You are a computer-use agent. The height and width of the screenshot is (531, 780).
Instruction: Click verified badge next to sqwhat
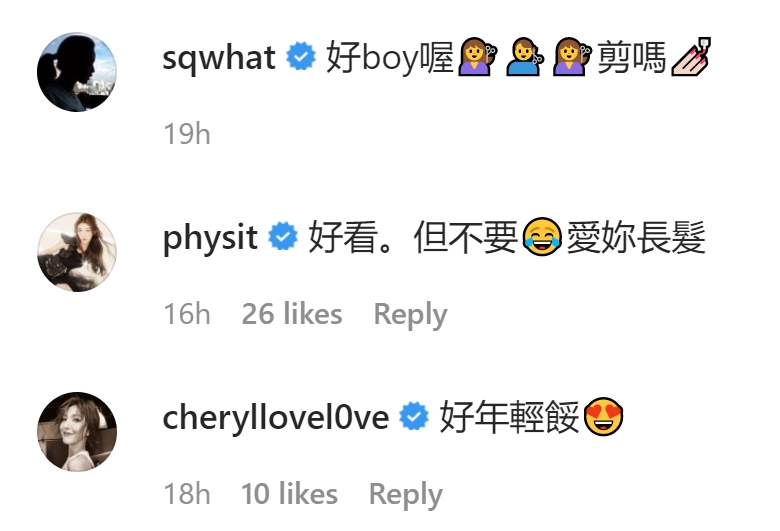pyautogui.click(x=300, y=56)
